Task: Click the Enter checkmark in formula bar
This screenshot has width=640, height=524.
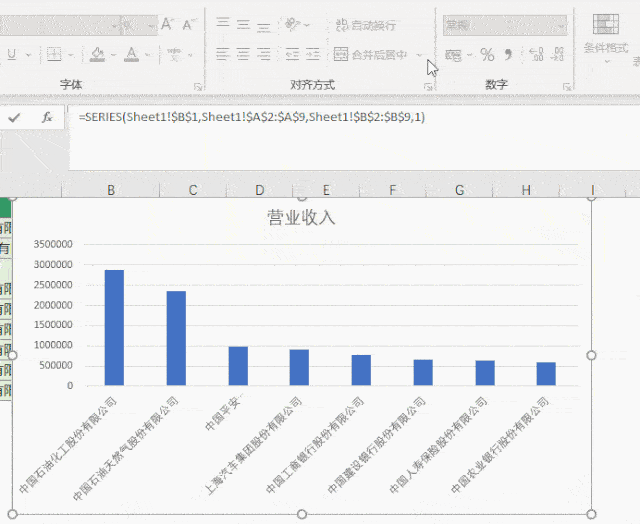Action: pyautogui.click(x=14, y=117)
